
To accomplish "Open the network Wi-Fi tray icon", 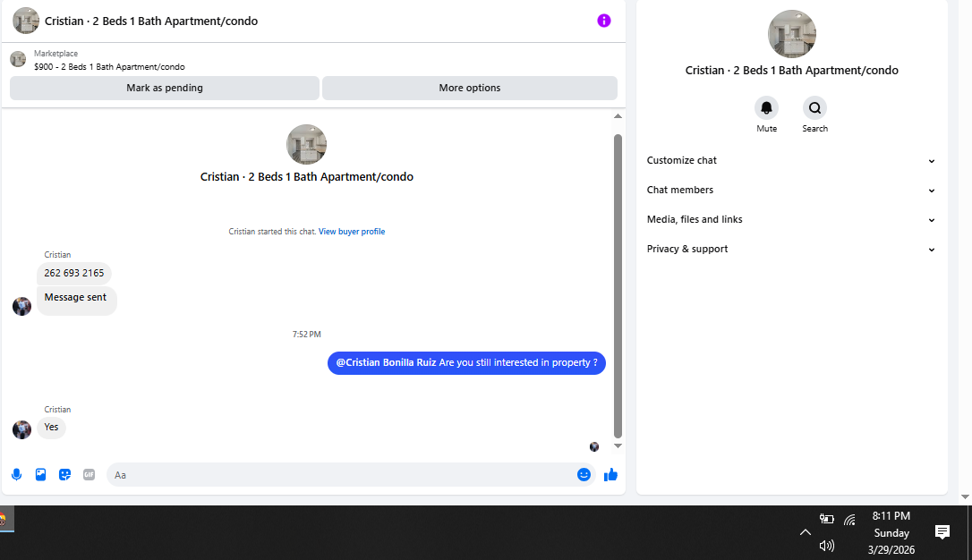I will 849,520.
